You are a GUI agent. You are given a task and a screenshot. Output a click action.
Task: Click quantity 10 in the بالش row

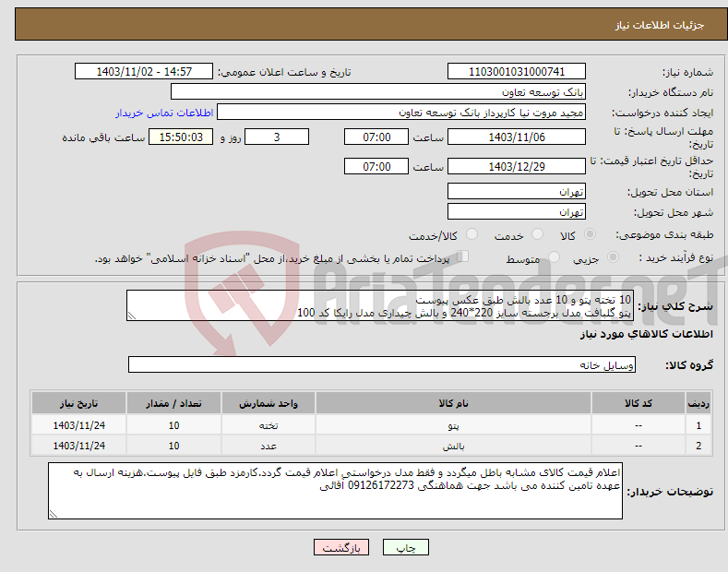coord(173,446)
